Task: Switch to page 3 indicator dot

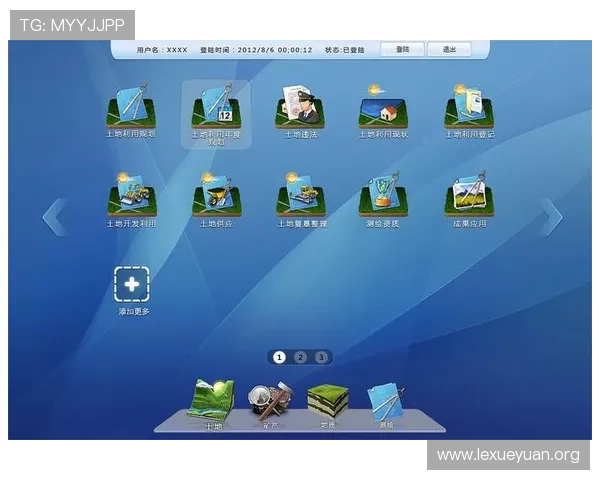Action: coord(320,357)
